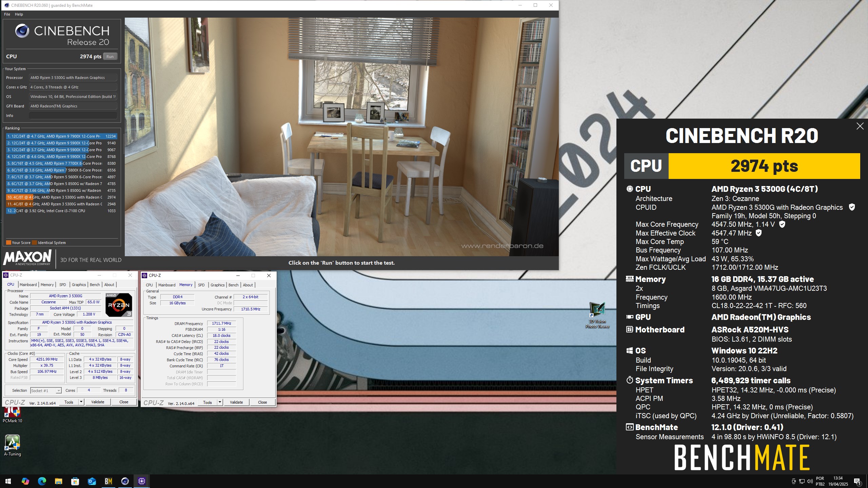Switch to BenchMate in the taskbar
Viewport: 868px width, 488px height.
point(108,481)
